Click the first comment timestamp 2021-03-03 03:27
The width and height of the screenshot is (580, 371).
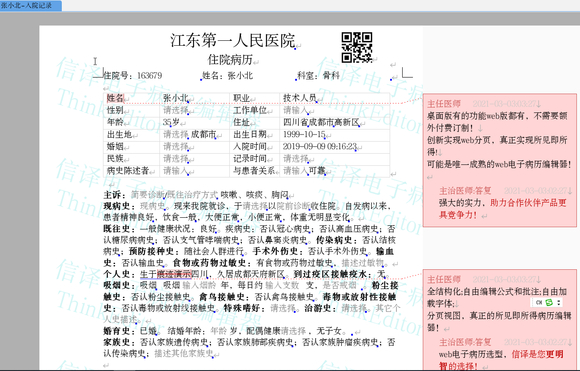(505, 104)
